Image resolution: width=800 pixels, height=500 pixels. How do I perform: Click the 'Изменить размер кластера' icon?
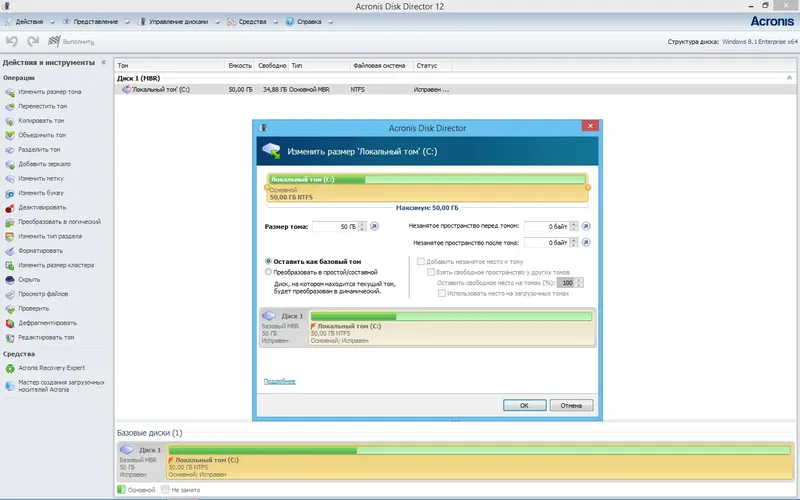(x=10, y=265)
